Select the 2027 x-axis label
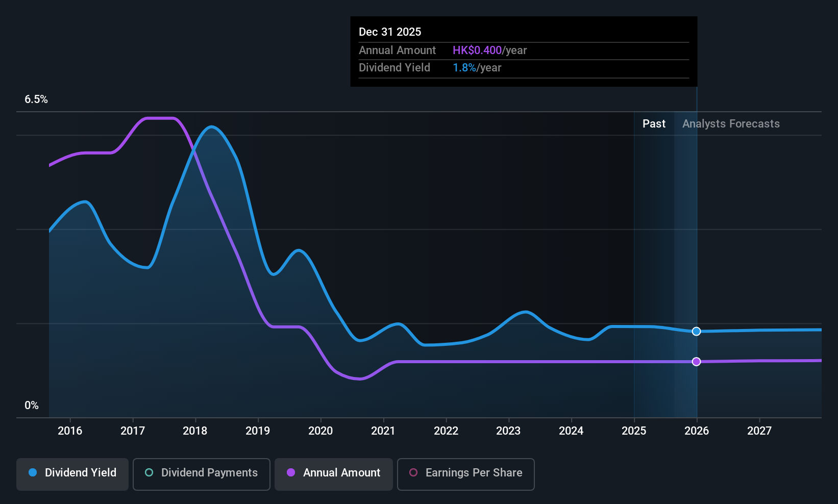The height and width of the screenshot is (504, 838). (x=759, y=431)
